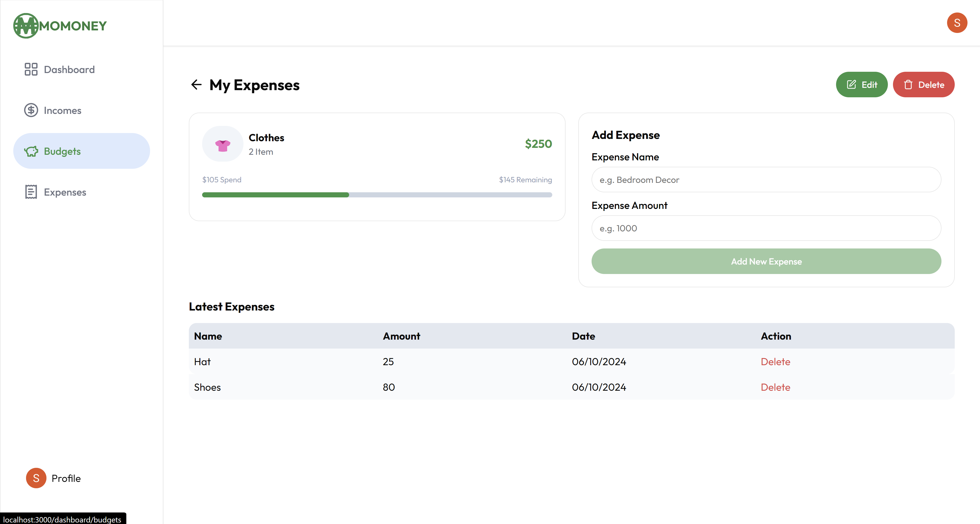
Task: Click the Expenses receipt icon
Action: tap(31, 192)
